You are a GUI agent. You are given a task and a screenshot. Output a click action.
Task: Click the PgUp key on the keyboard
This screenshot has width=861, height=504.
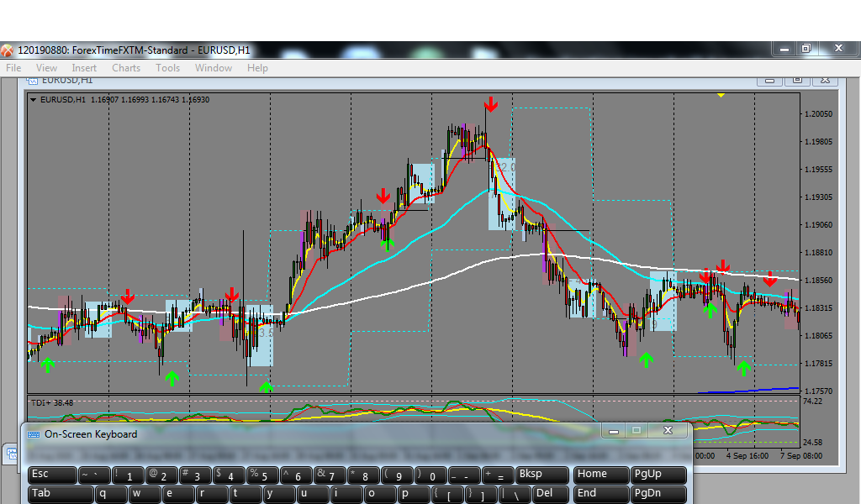(659, 475)
